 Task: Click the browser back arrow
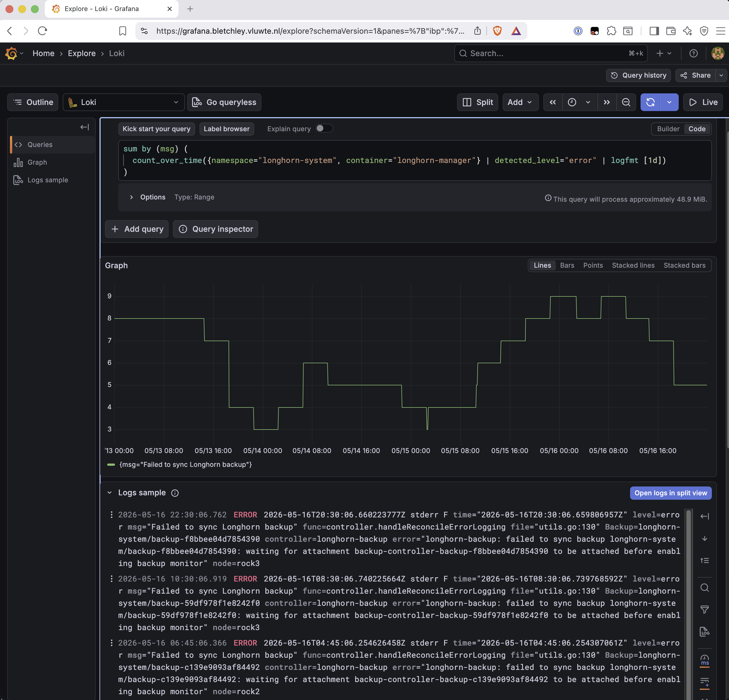click(x=10, y=31)
